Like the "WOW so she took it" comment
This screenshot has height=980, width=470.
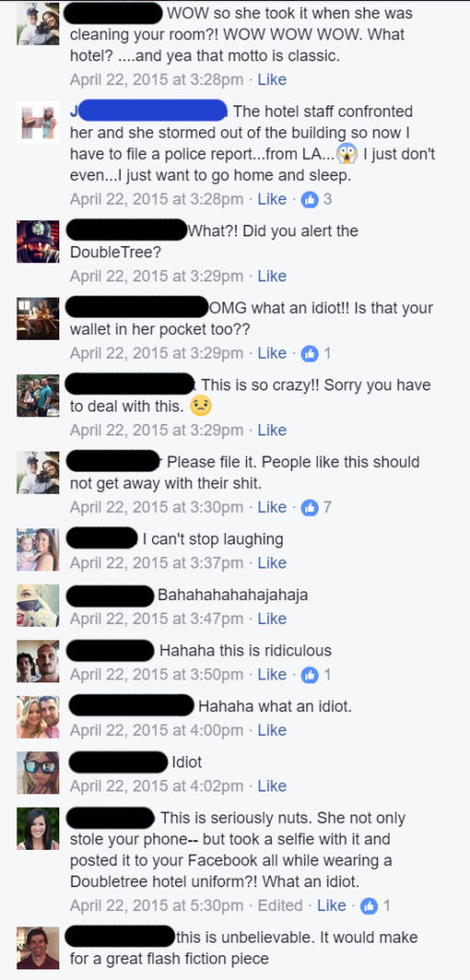(x=272, y=79)
